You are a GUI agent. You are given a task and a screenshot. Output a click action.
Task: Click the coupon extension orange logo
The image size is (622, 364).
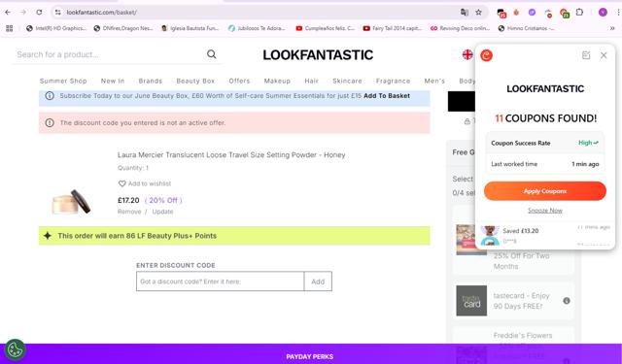coord(486,55)
